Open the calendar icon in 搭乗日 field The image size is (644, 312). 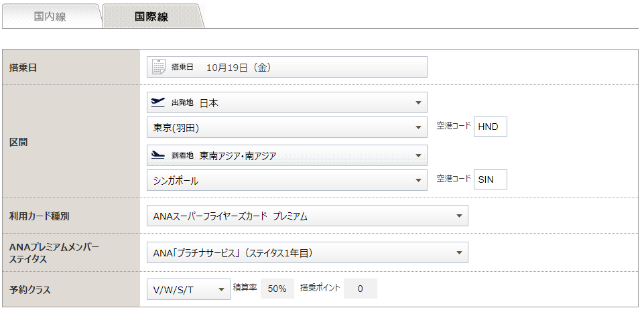(x=159, y=67)
